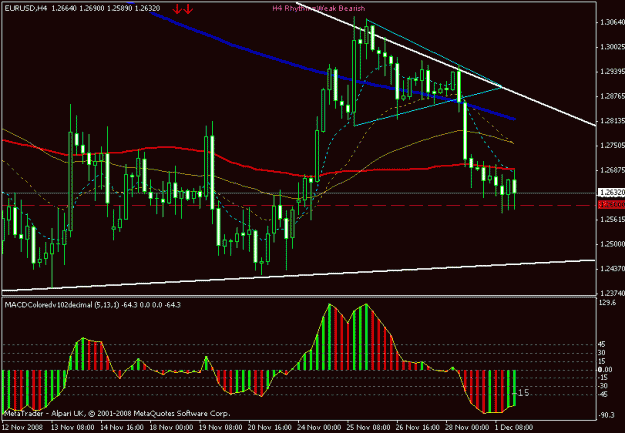Click the 45 level on MACD scale

[602, 344]
